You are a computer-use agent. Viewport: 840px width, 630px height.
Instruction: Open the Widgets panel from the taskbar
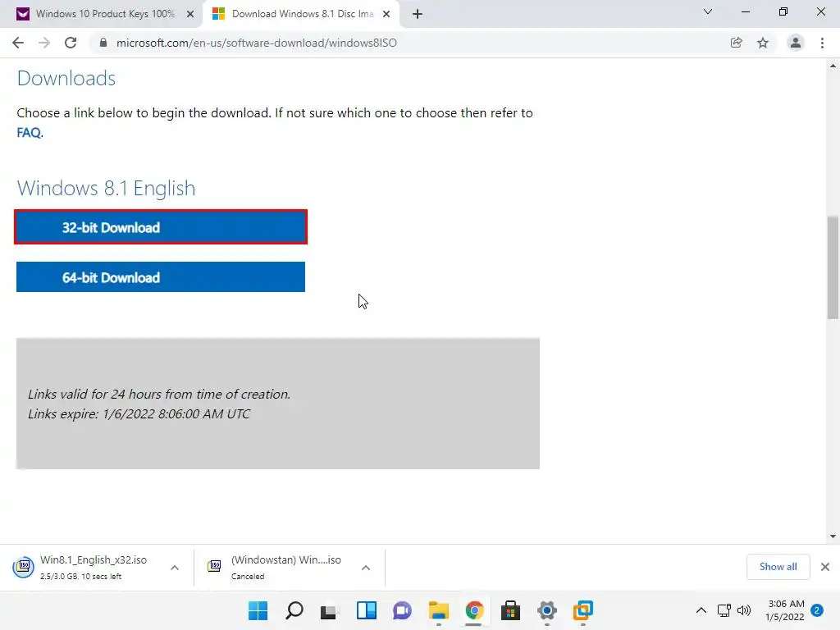tap(367, 610)
